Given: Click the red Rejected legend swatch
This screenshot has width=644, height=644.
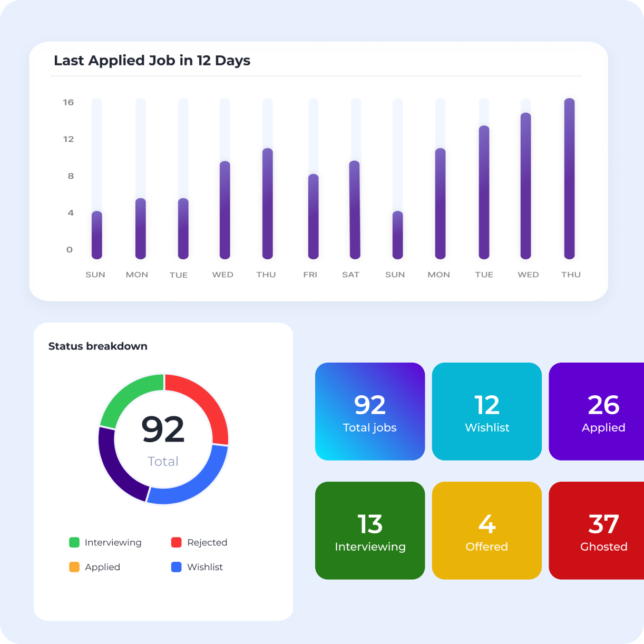Looking at the screenshot, I should (177, 542).
